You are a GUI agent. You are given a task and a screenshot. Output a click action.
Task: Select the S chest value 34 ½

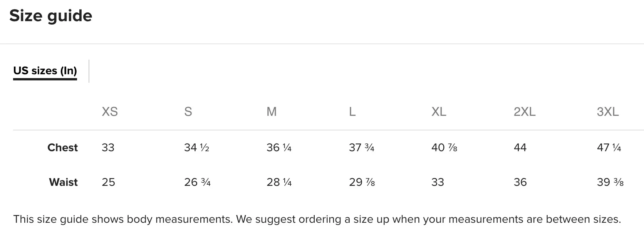coord(196,148)
